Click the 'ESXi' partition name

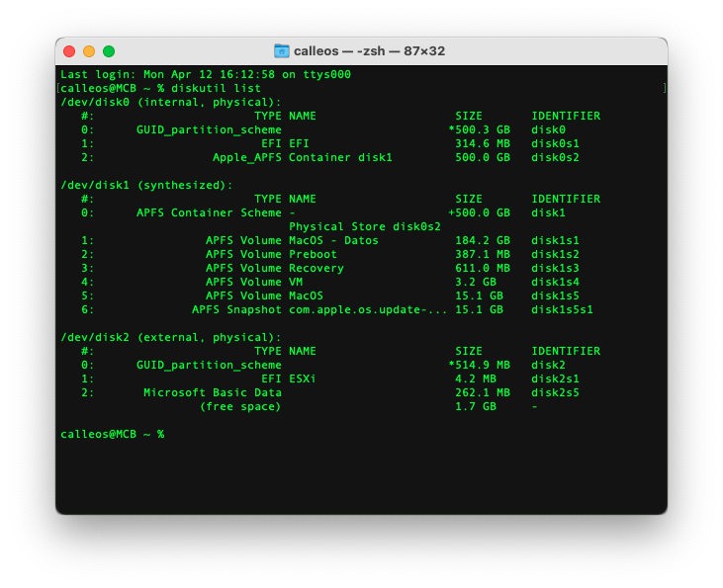[303, 378]
